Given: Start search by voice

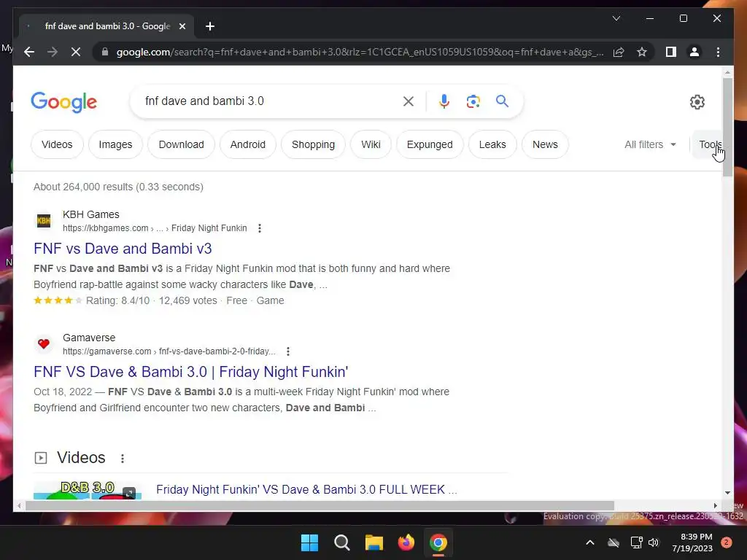Looking at the screenshot, I should coord(444,101).
